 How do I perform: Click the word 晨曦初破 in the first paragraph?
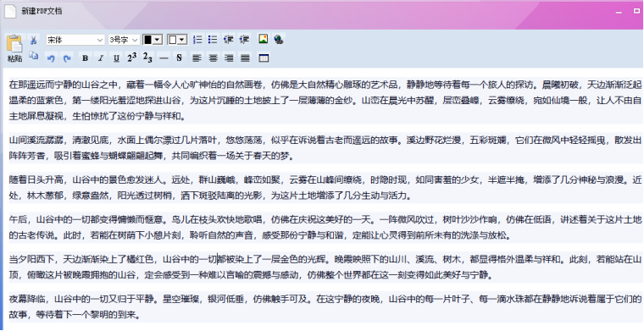(x=560, y=85)
